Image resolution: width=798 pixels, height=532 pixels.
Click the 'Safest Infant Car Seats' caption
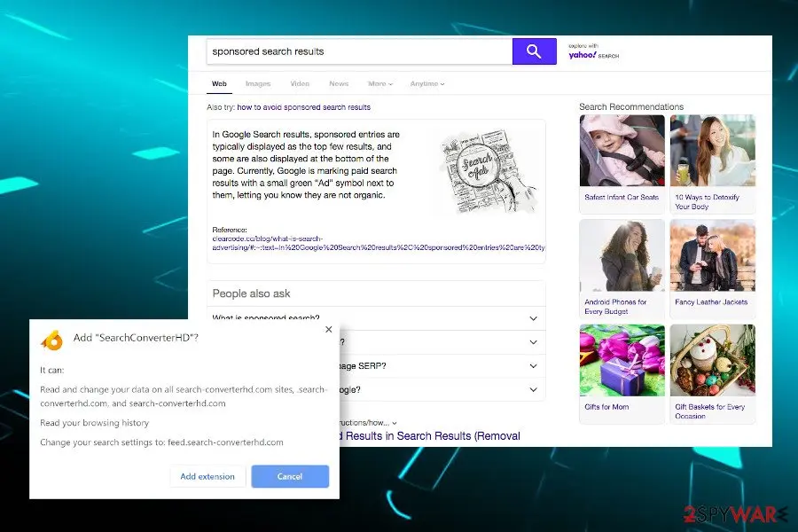tap(622, 197)
